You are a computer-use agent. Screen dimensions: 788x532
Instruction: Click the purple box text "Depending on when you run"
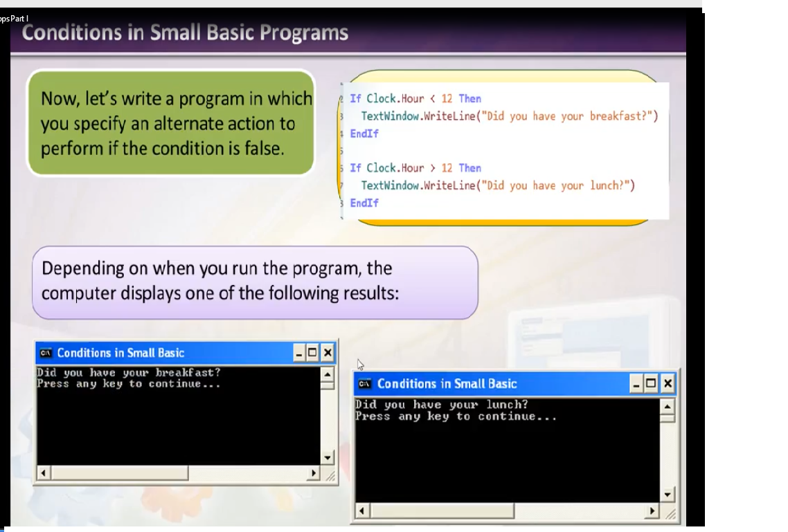220,281
